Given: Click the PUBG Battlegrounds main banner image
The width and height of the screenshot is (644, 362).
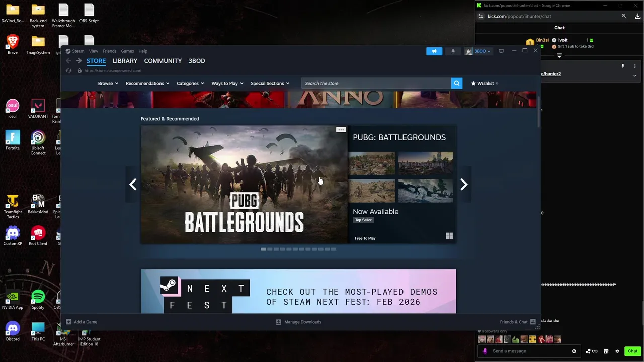Looking at the screenshot, I should tap(244, 185).
